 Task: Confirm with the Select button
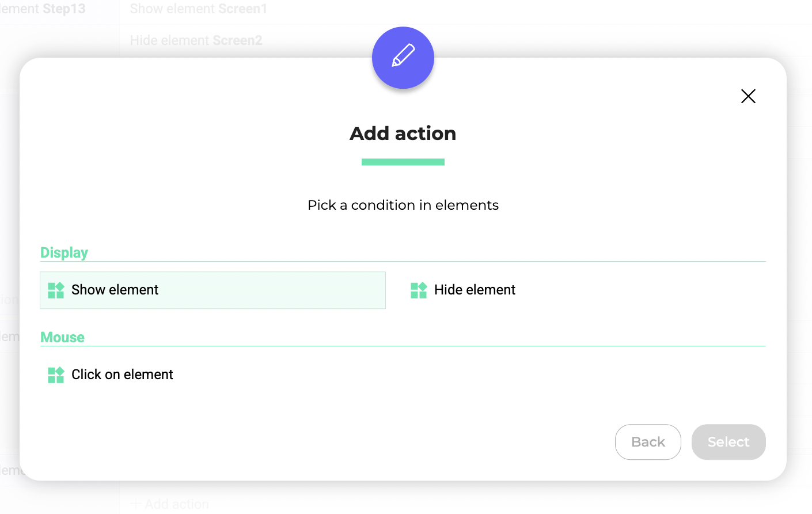(728, 442)
